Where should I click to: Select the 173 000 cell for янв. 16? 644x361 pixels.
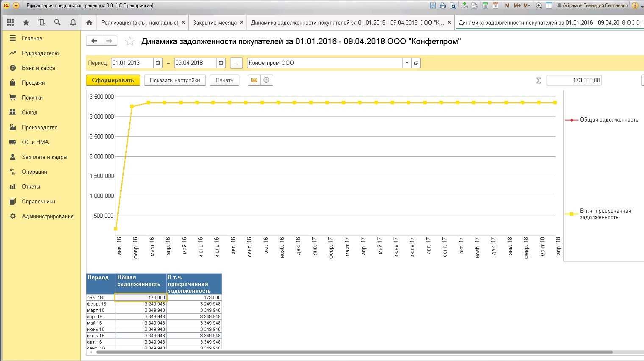141,297
